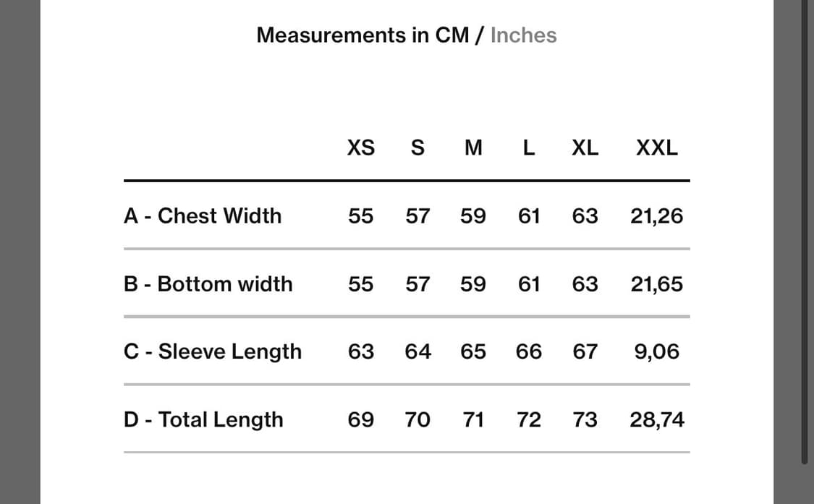The width and height of the screenshot is (814, 504).
Task: Click the M total length value 71
Action: (473, 419)
